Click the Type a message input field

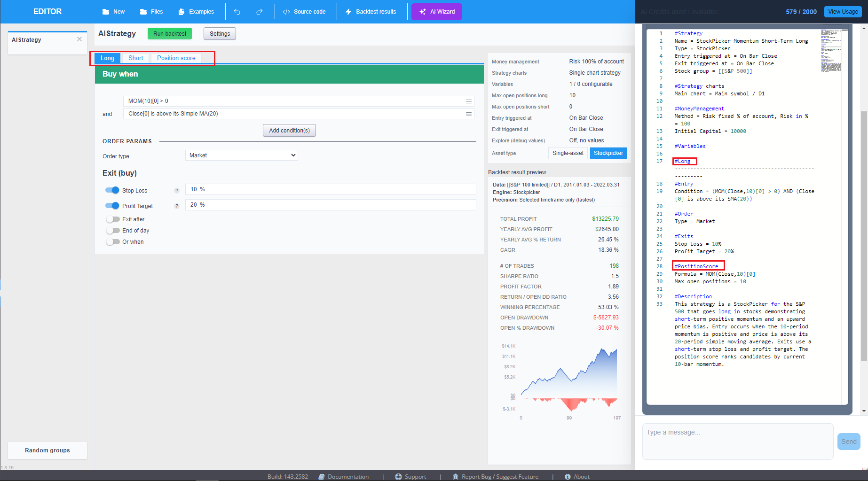(x=737, y=441)
